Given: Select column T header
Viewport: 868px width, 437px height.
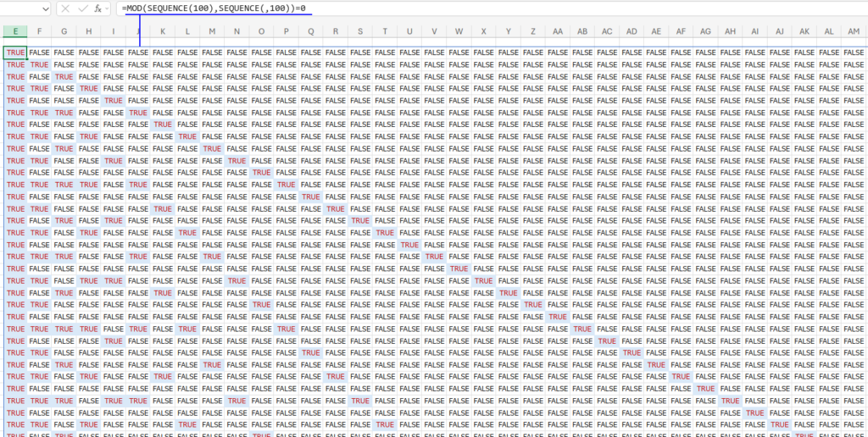Looking at the screenshot, I should point(385,31).
